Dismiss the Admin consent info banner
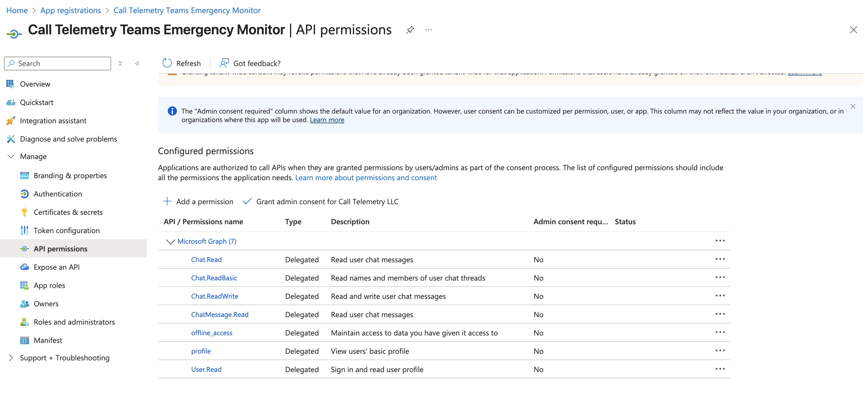 (853, 107)
